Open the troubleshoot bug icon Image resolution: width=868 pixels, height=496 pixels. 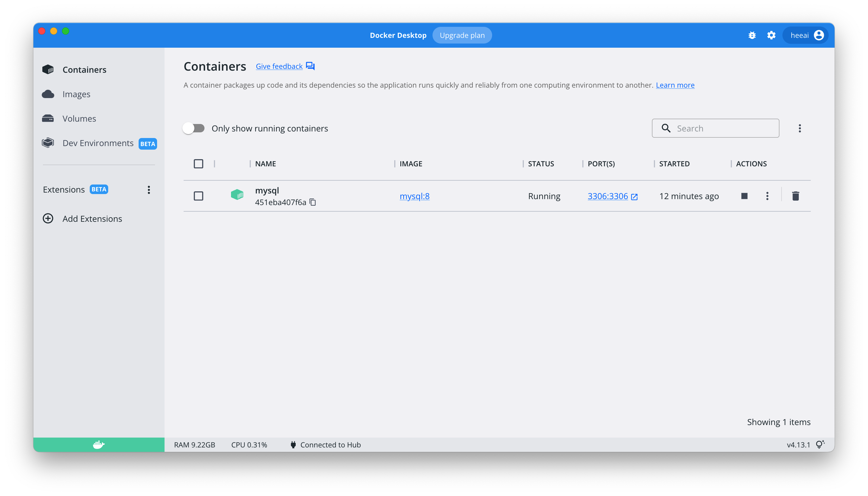[x=752, y=35]
